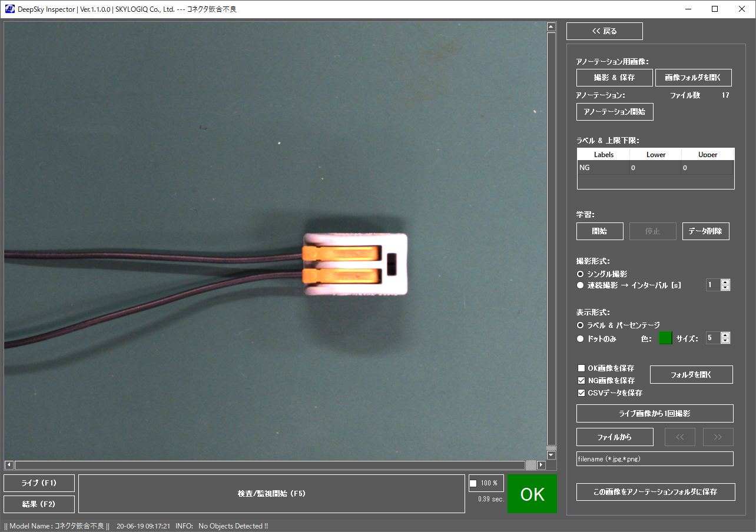Click the Upper value cell for NG

coord(707,168)
